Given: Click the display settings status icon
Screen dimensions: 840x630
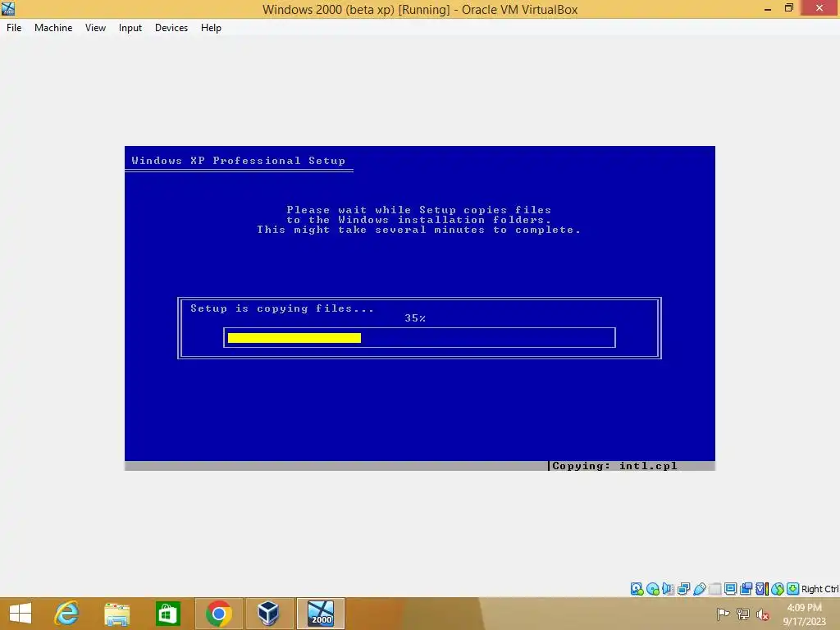Looking at the screenshot, I should pos(730,589).
